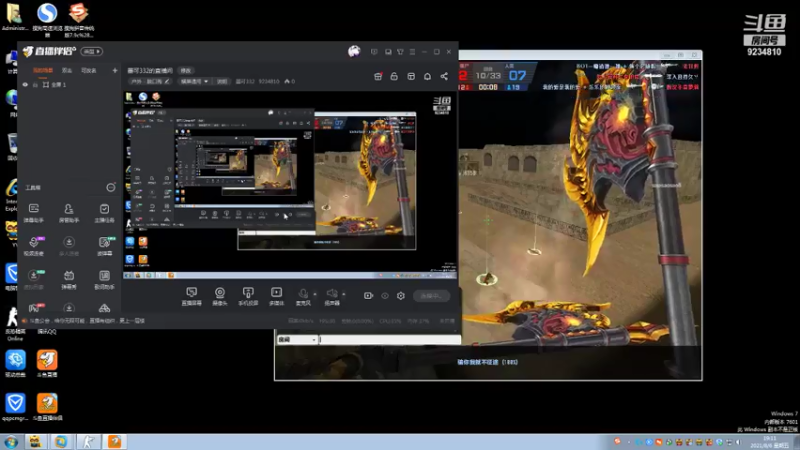Open the user avatar in title bar

click(354, 52)
